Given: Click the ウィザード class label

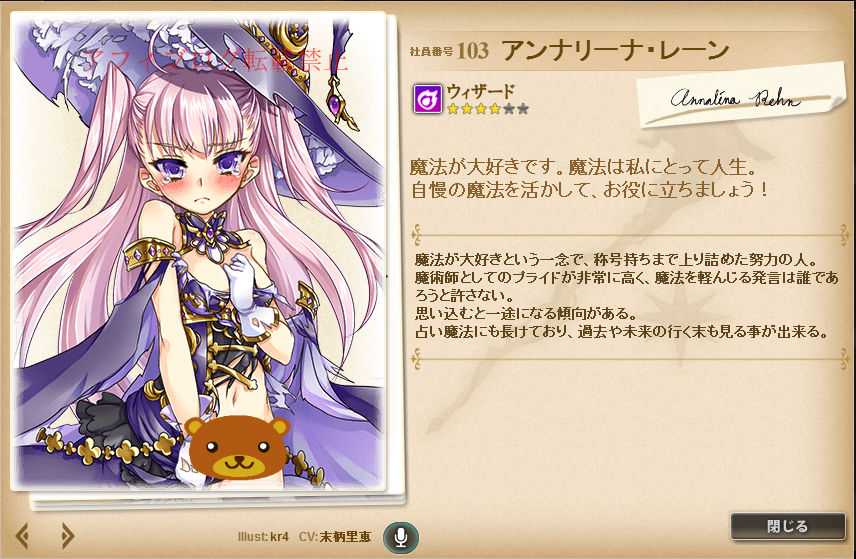Looking at the screenshot, I should (x=481, y=91).
